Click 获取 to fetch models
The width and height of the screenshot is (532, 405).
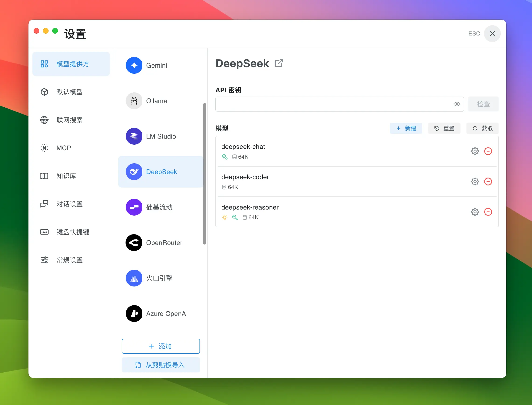click(482, 128)
